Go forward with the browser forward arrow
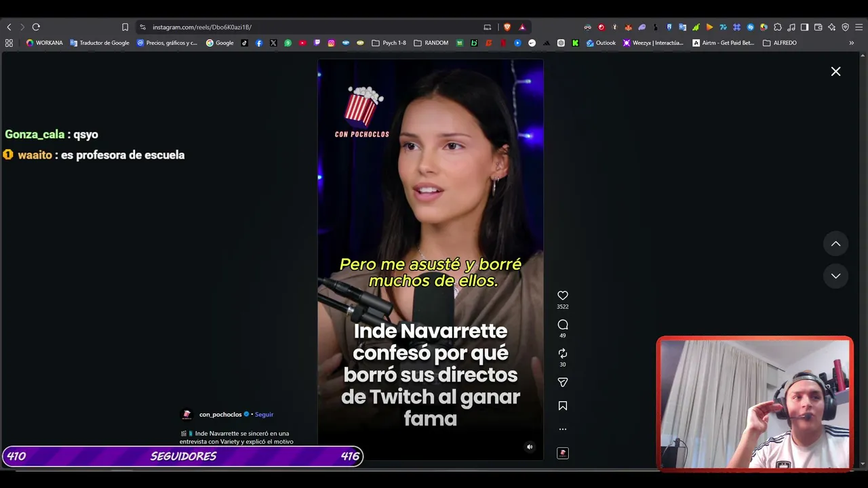The height and width of the screenshot is (488, 868). 22,27
